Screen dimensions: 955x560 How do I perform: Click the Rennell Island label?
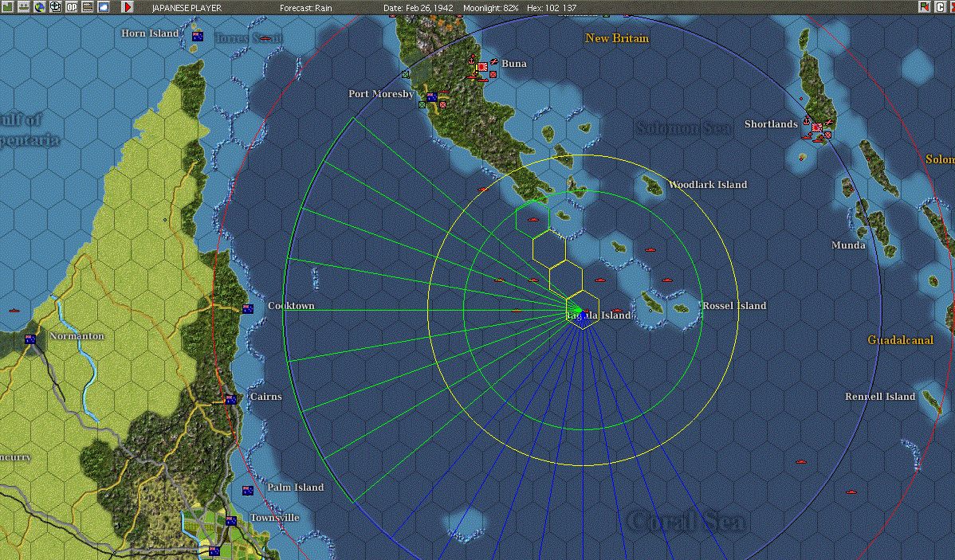coord(880,396)
